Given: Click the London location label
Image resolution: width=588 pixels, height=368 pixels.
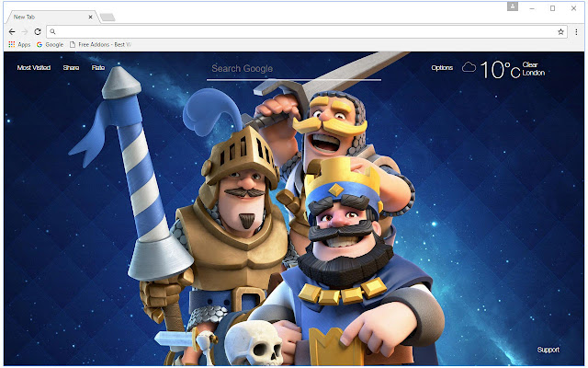Looking at the screenshot, I should 533,73.
